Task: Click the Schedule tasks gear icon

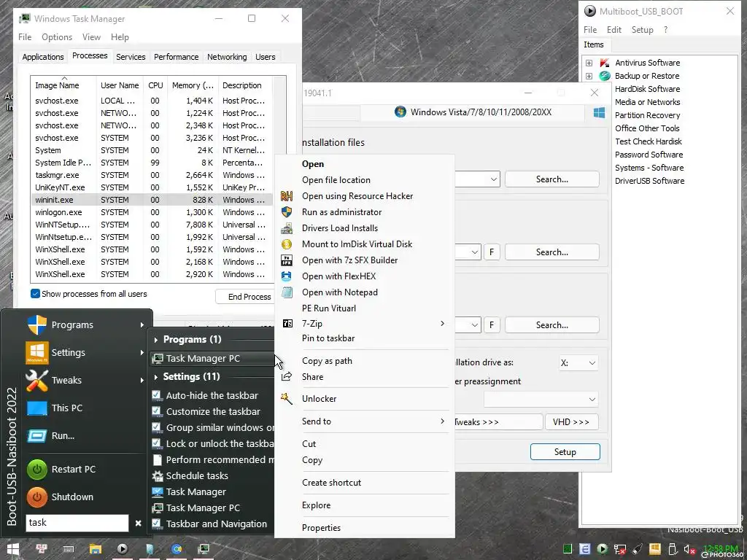Action: (x=158, y=475)
